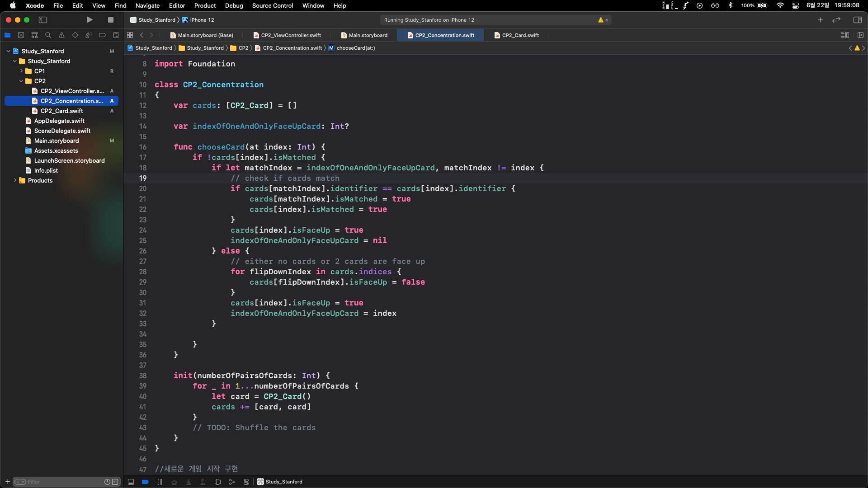Screen dimensions: 868x488
Task: Open the Issue navigator warning icon
Action: click(61, 35)
